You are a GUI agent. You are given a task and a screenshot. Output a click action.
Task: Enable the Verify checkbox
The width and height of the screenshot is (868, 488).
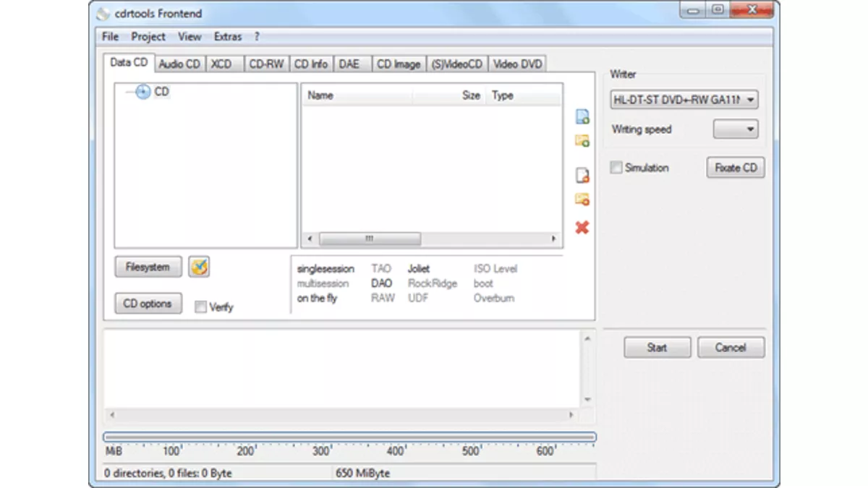pyautogui.click(x=200, y=307)
